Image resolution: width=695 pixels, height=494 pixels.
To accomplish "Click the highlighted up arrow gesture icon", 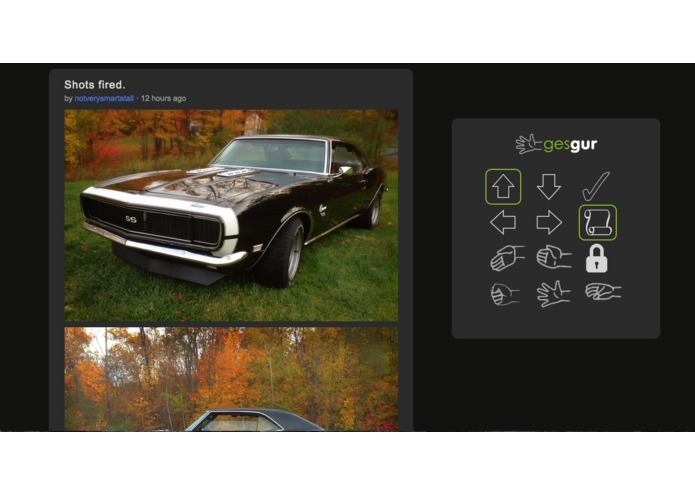I will 503,187.
